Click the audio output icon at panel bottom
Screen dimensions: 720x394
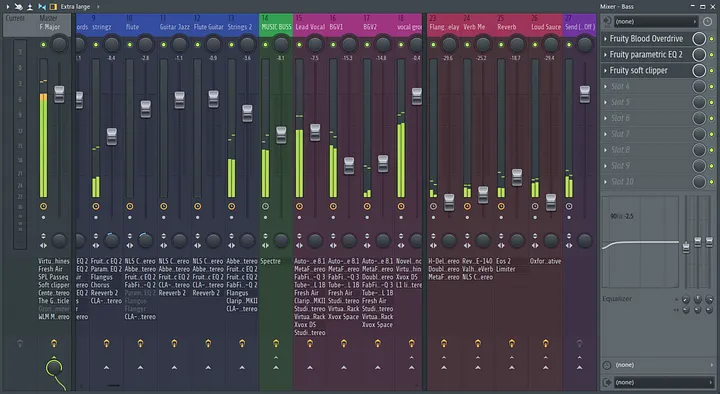pyautogui.click(x=607, y=382)
